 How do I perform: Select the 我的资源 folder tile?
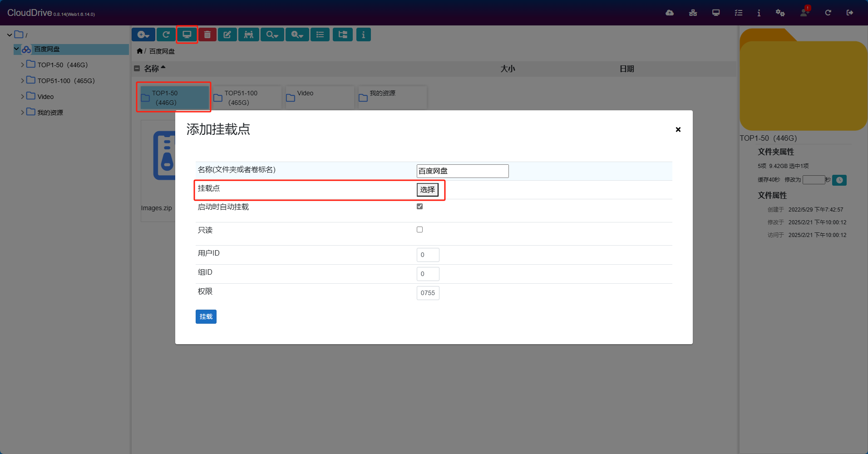(x=392, y=97)
